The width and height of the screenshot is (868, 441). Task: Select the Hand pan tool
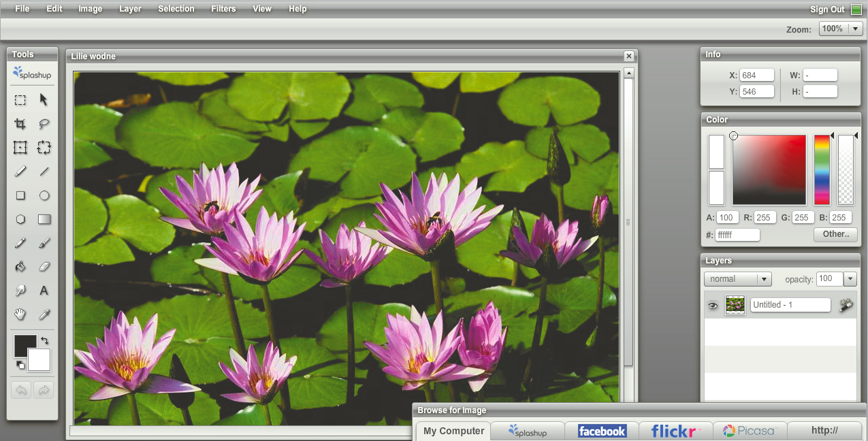click(x=20, y=314)
